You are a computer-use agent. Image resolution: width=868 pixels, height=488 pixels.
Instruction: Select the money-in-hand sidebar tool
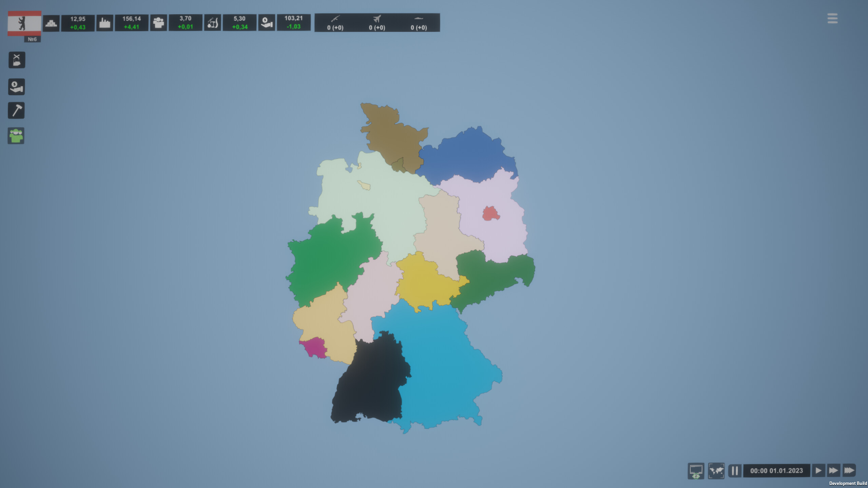point(16,86)
